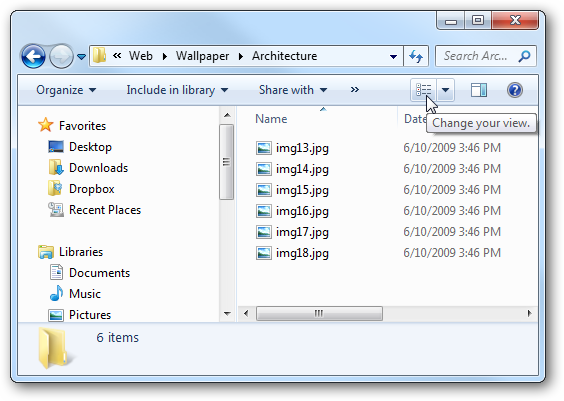The image size is (564, 401).
Task: Click the img14.jpg image file icon
Action: (264, 169)
